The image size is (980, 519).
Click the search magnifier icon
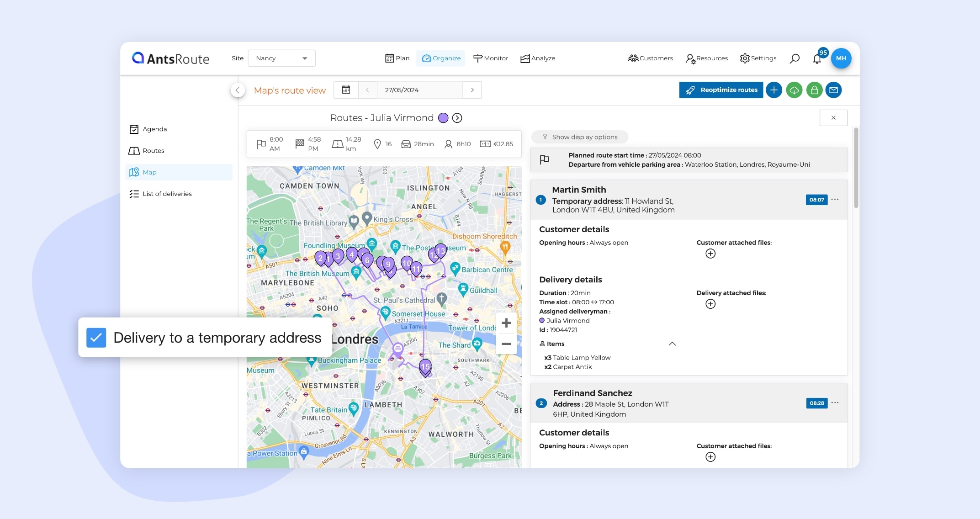point(795,58)
